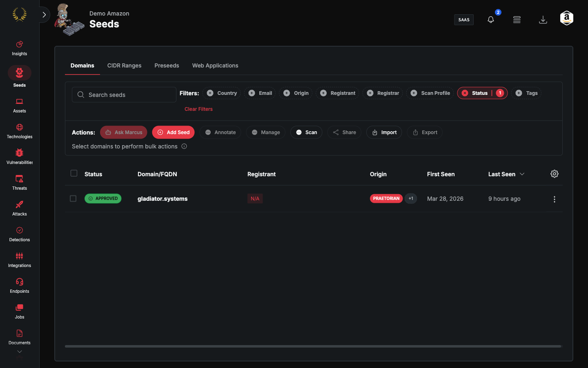
Task: Sort by the Last Seen column
Action: [x=506, y=174]
